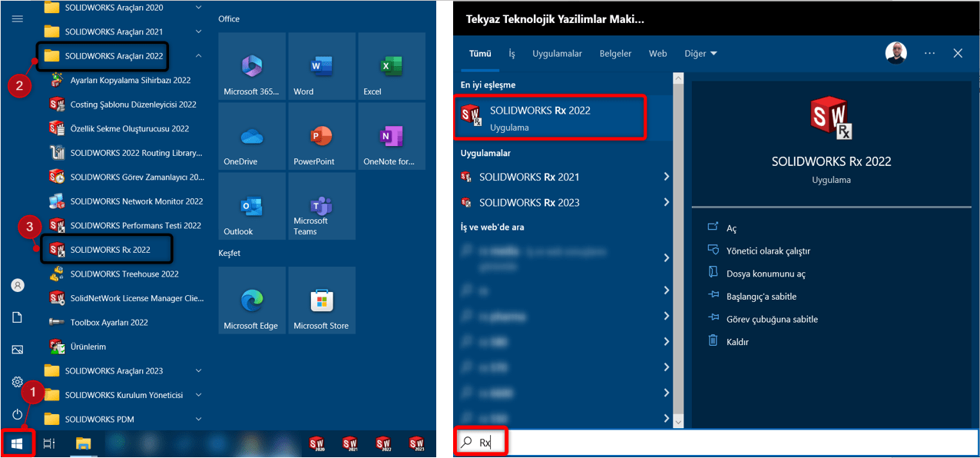
Task: Expand the SOLIDWORKS Kurulum Yöneticisi folder
Action: point(199,395)
